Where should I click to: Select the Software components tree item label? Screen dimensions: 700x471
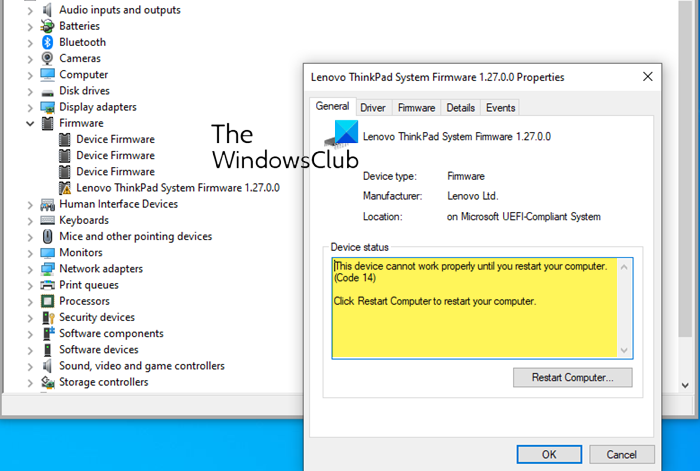coord(111,333)
